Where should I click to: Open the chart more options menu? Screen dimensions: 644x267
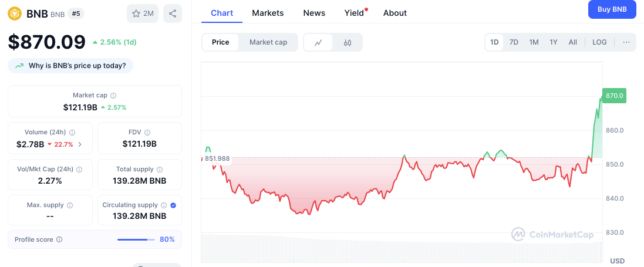tap(626, 42)
